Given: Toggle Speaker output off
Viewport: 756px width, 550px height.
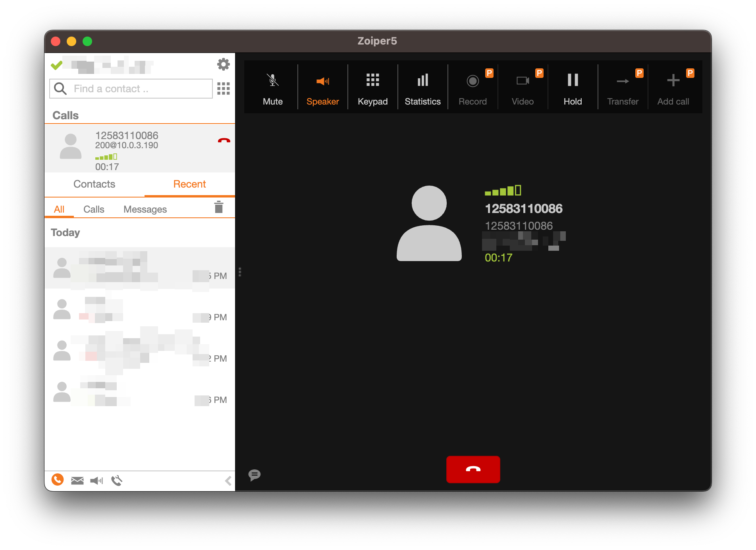Looking at the screenshot, I should (x=322, y=87).
